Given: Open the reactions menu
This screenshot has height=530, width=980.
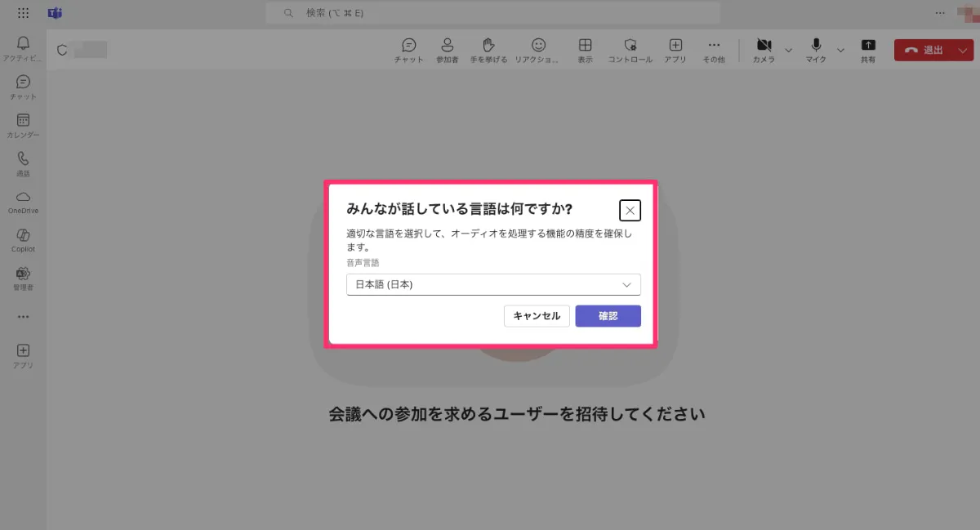Looking at the screenshot, I should [537, 50].
